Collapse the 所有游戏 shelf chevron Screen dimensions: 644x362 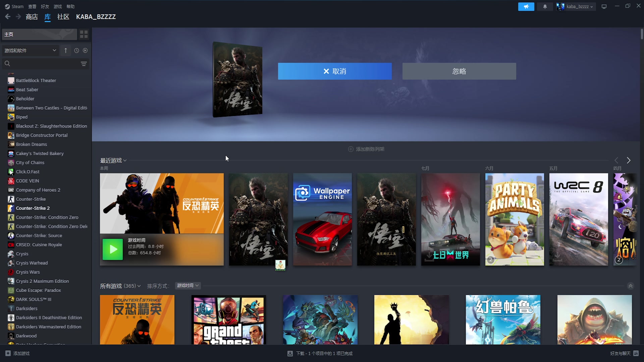(631, 286)
